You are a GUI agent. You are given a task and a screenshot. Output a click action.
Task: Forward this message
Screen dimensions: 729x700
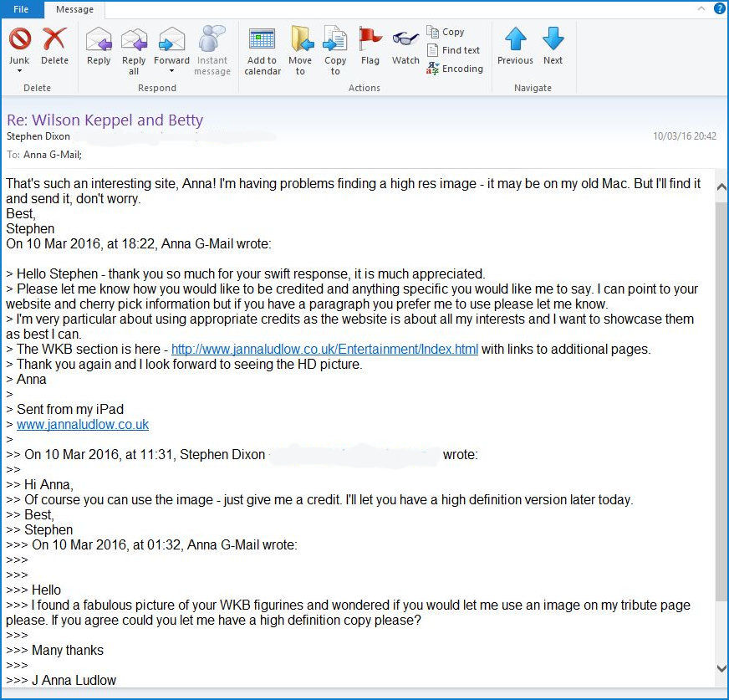(171, 46)
